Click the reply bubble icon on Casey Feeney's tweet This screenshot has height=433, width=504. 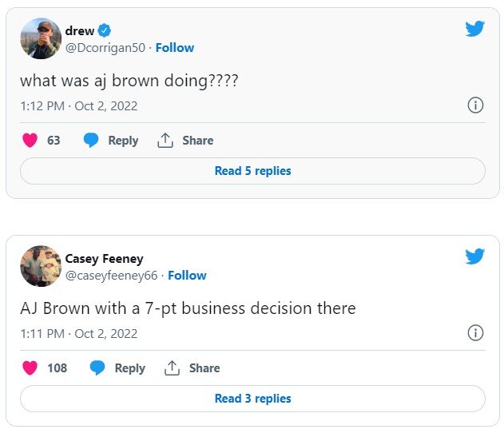click(97, 368)
